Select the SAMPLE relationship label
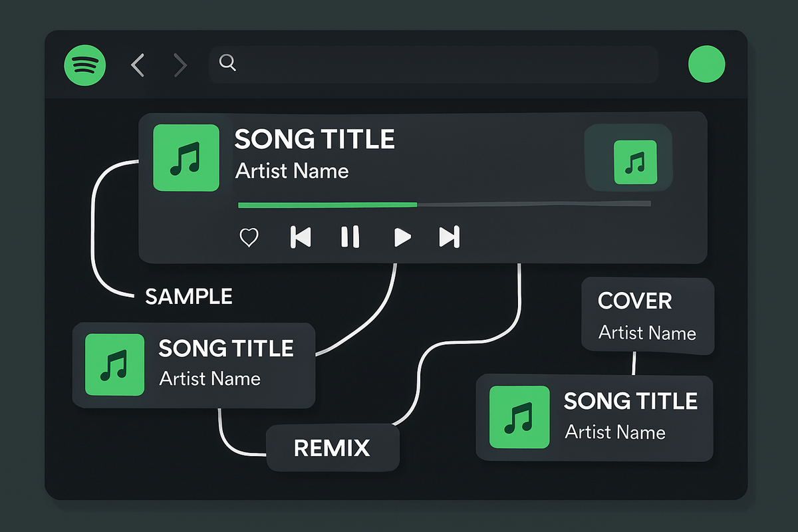Viewport: 798px width, 532px height. (x=189, y=297)
